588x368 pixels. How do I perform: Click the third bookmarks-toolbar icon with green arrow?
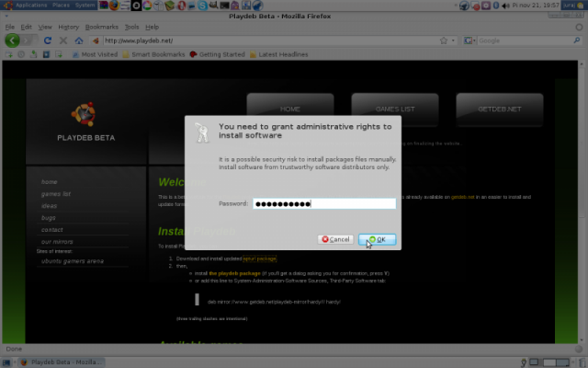(33, 54)
